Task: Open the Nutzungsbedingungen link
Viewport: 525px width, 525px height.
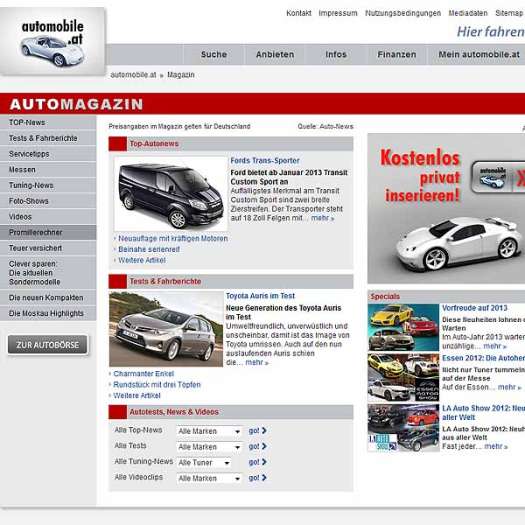Action: click(403, 13)
